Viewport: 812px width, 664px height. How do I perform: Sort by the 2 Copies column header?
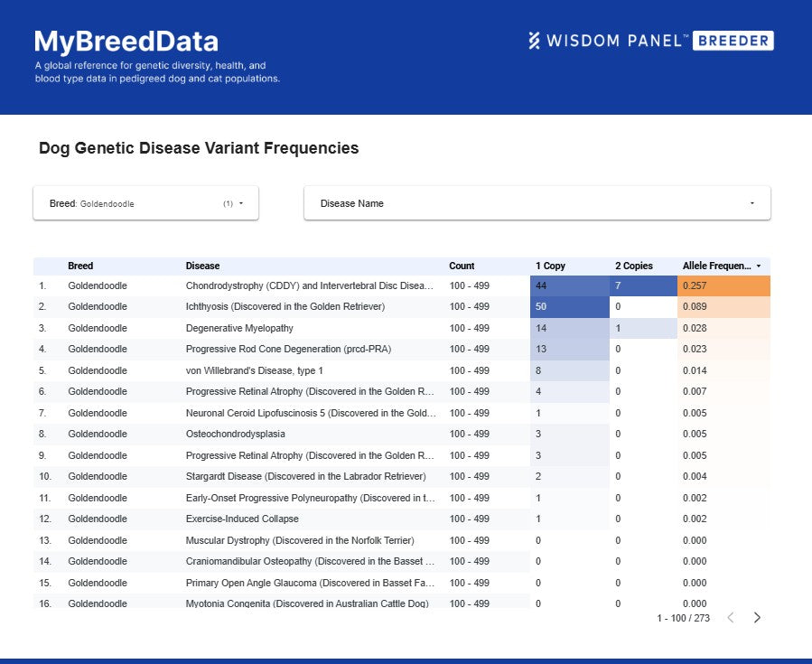coord(634,266)
